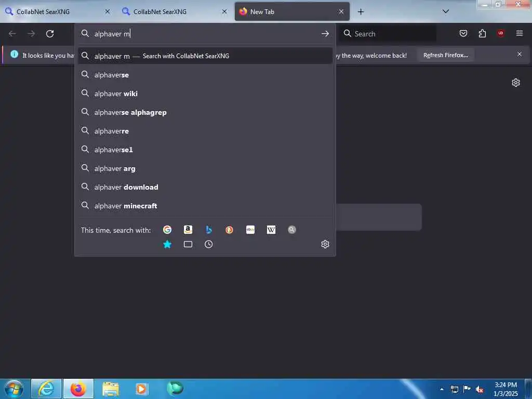Click the muted volume tray icon
The width and height of the screenshot is (532, 399).
point(480,389)
